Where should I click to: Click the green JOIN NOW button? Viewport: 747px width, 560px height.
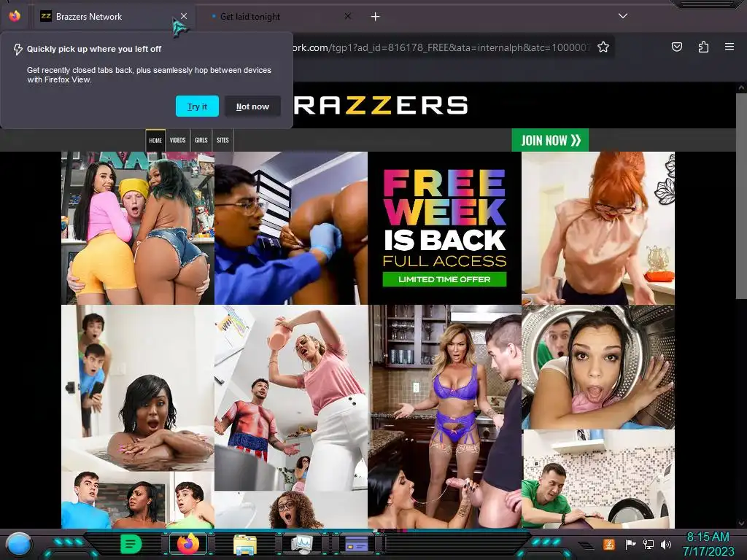(x=550, y=140)
